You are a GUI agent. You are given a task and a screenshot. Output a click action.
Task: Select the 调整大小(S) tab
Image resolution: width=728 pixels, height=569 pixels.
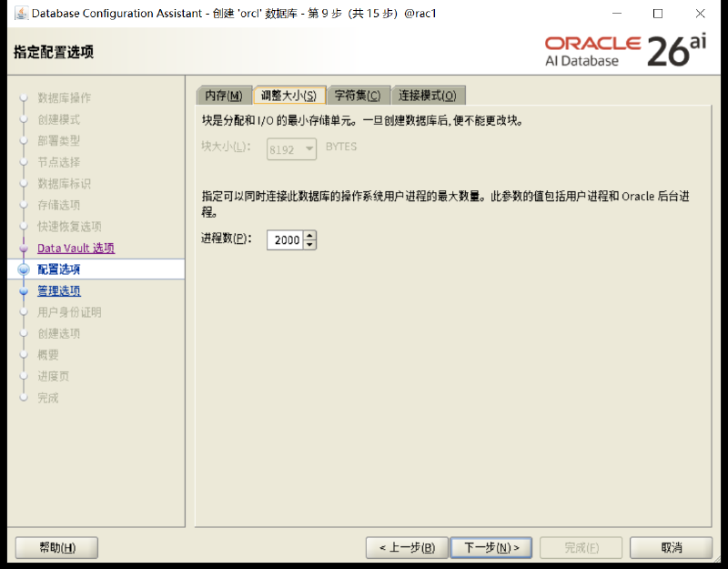pyautogui.click(x=288, y=96)
